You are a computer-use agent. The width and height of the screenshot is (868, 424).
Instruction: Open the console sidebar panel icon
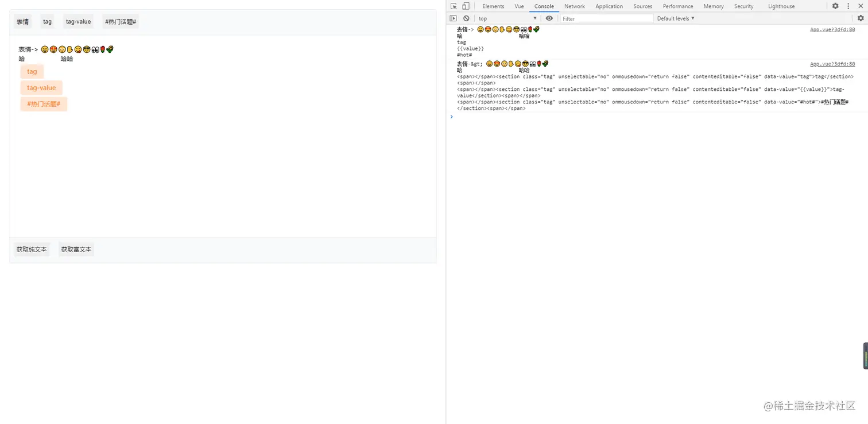pos(454,18)
